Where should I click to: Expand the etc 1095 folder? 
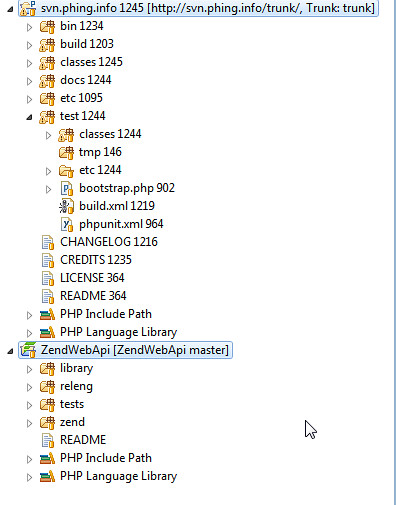pyautogui.click(x=29, y=99)
